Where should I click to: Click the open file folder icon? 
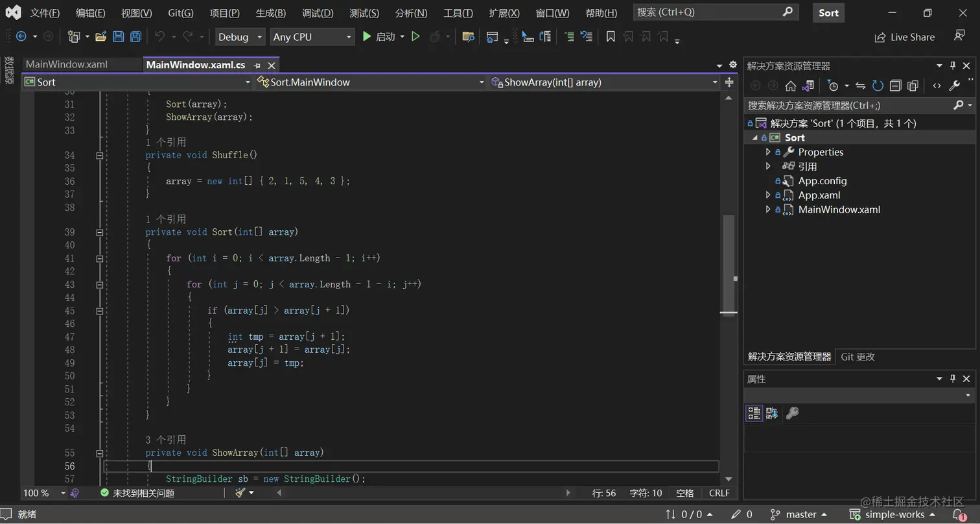click(100, 37)
